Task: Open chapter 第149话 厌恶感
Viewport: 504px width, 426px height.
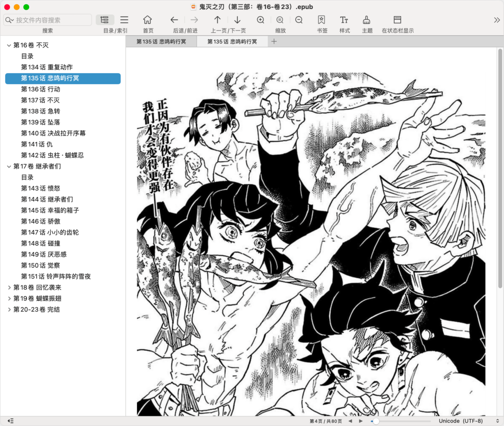Action: click(x=44, y=254)
